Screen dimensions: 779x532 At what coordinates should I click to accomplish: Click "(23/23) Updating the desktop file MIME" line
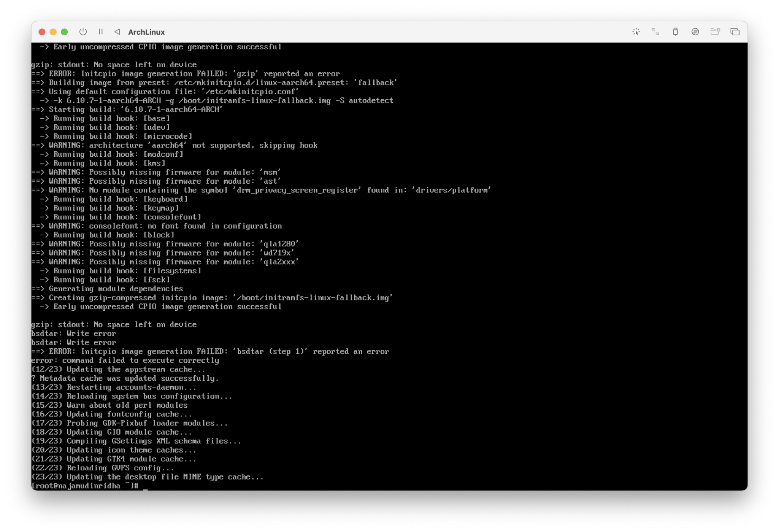147,477
